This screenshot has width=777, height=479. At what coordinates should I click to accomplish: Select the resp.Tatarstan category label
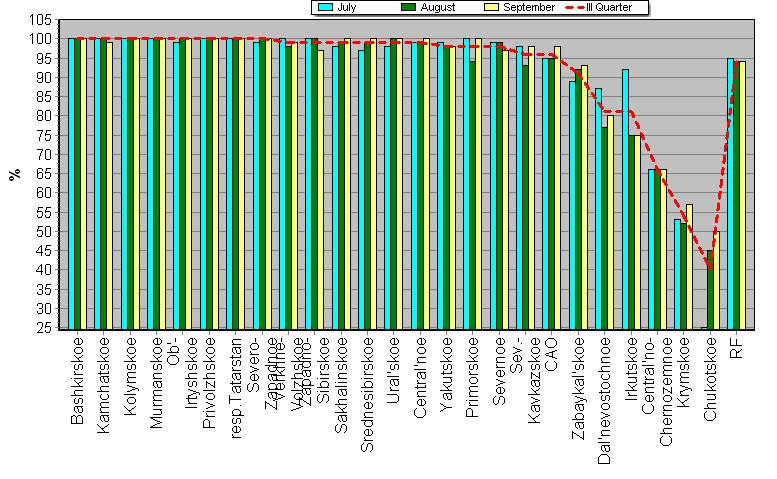coord(235,388)
